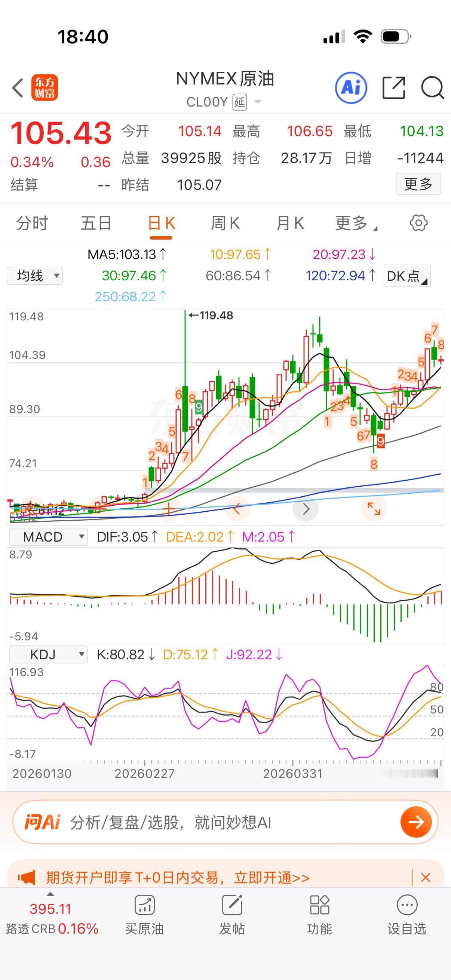Tap the Wi-Fi status icon
Viewport: 451px width, 980px height.
[363, 37]
